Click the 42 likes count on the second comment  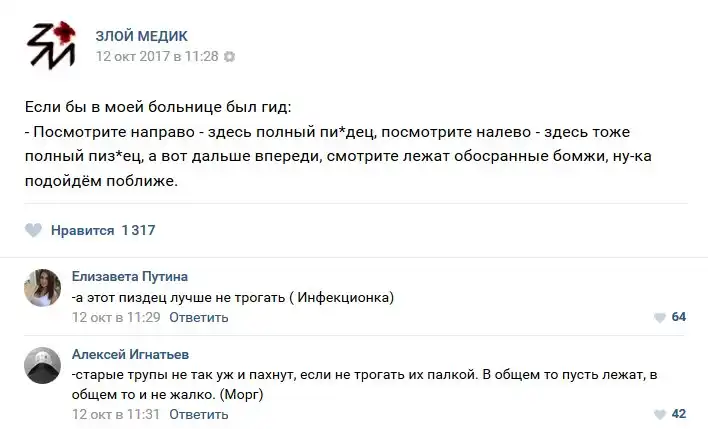[678, 414]
